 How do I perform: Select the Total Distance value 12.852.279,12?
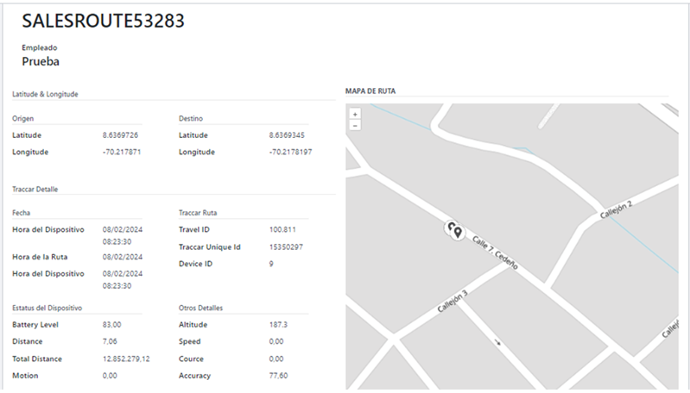pos(126,359)
